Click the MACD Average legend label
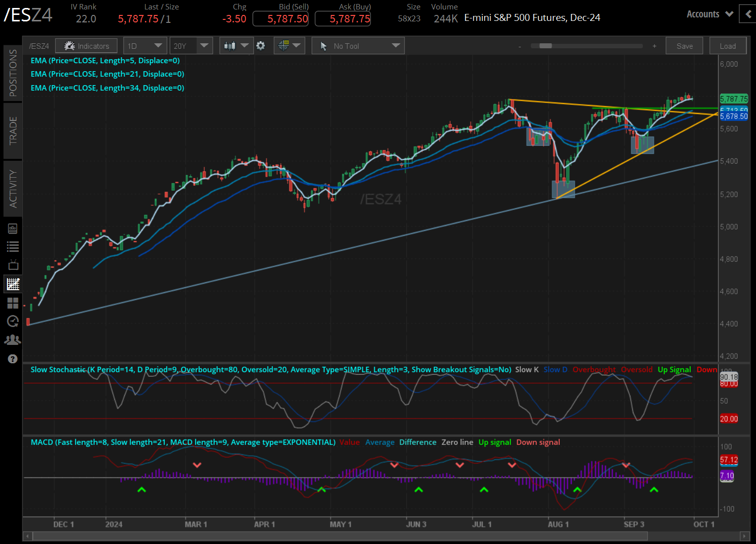The height and width of the screenshot is (544, 756). (380, 442)
